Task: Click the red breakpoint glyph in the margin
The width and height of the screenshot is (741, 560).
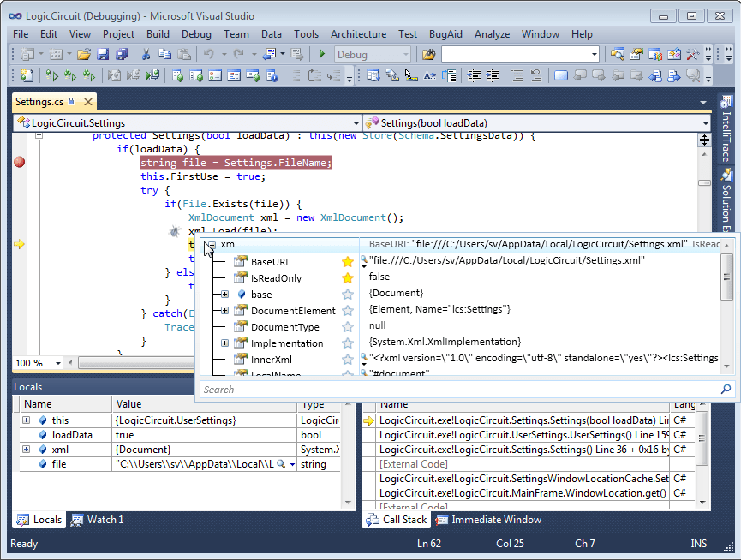Action: tap(19, 162)
